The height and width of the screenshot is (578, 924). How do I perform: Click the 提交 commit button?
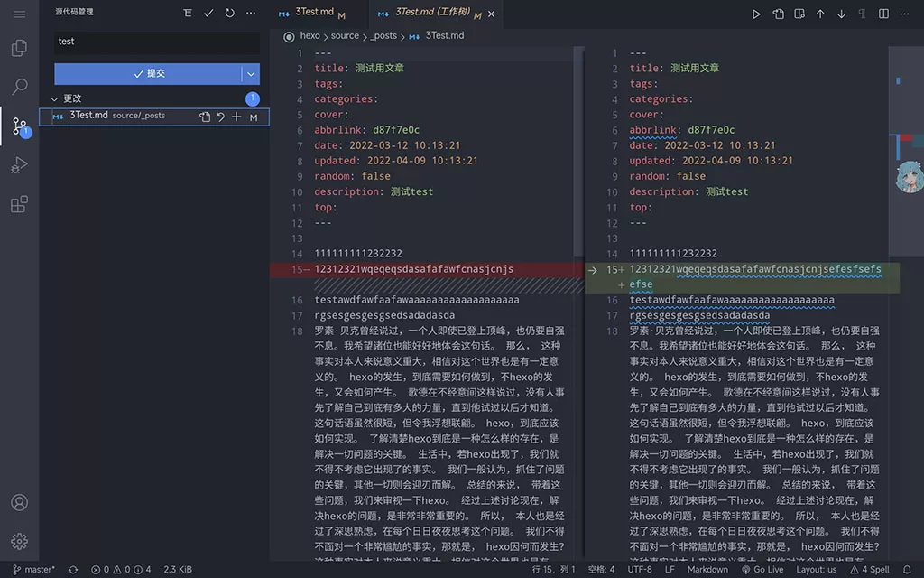(x=148, y=74)
